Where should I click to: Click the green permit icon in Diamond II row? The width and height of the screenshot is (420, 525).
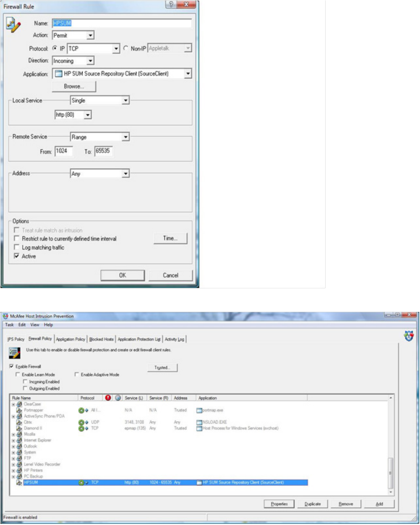(x=81, y=428)
